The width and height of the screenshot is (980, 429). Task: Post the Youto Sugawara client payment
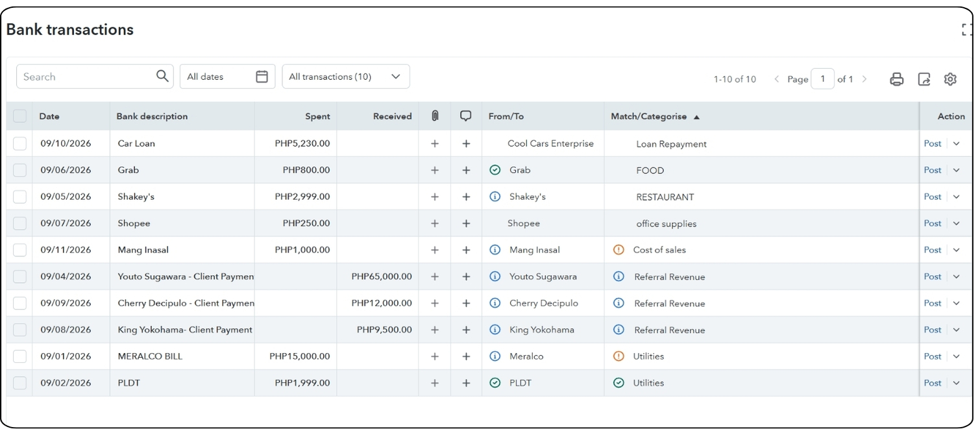[x=933, y=276]
